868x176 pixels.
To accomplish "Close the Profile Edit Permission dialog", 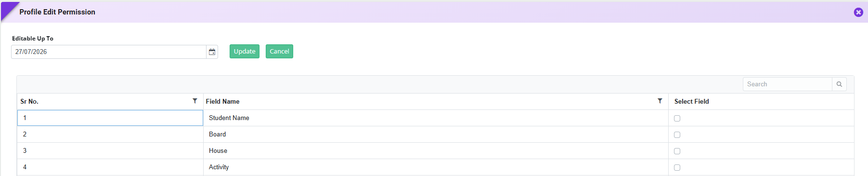I will (x=858, y=12).
